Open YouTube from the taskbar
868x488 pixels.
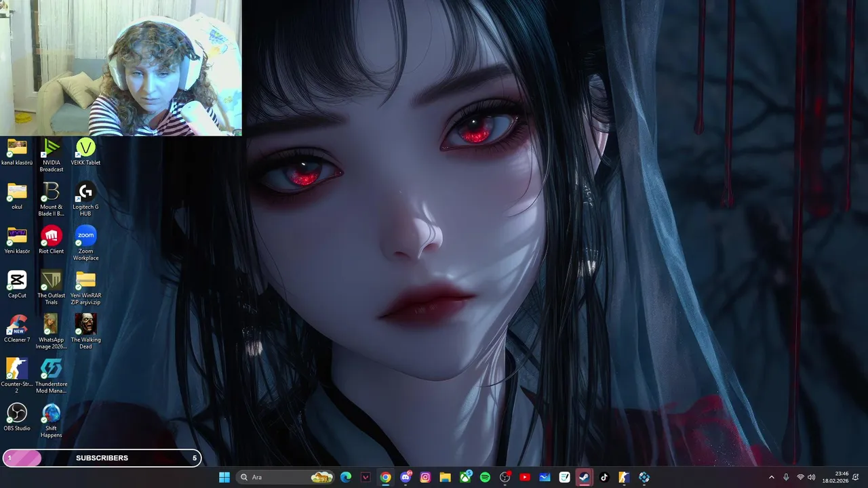pos(524,477)
